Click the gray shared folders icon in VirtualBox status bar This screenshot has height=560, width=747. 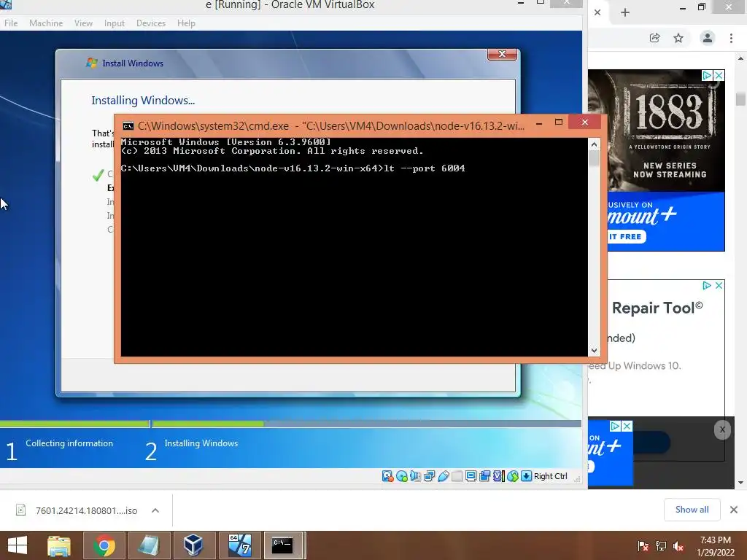[457, 476]
